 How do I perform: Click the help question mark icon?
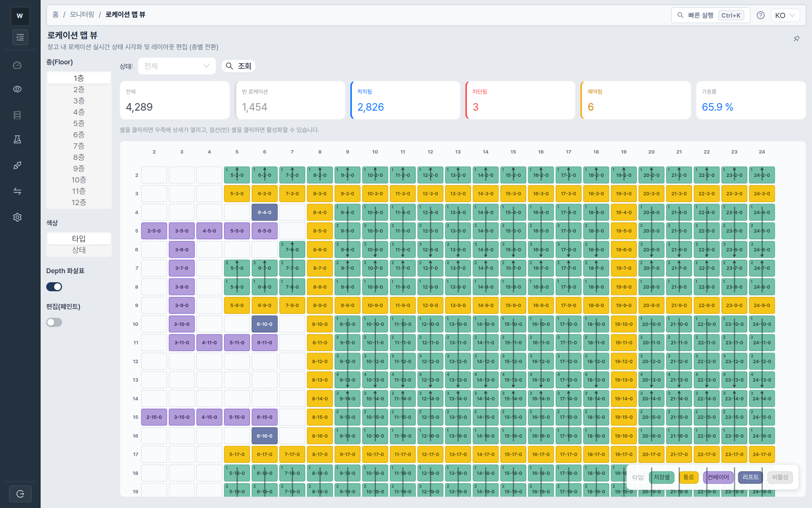[x=760, y=15]
